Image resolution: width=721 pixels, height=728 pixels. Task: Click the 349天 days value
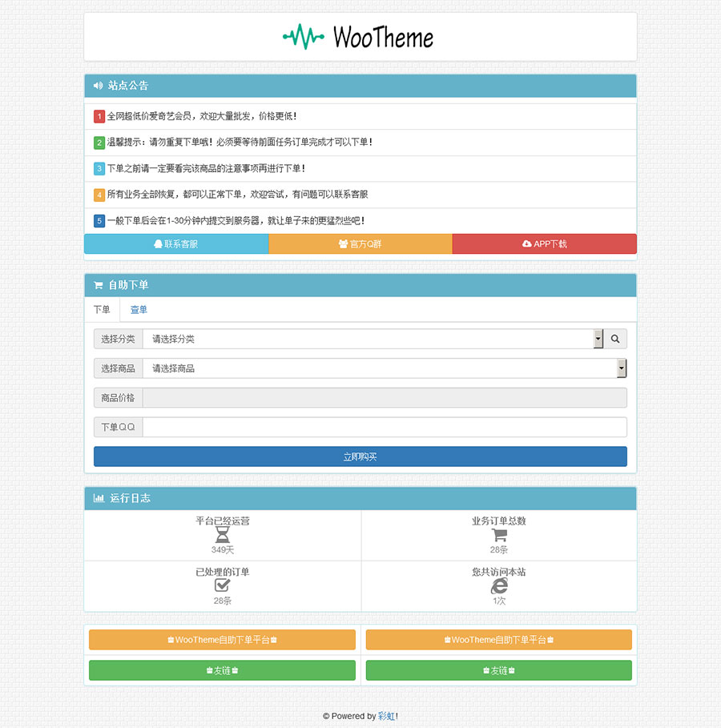[223, 549]
